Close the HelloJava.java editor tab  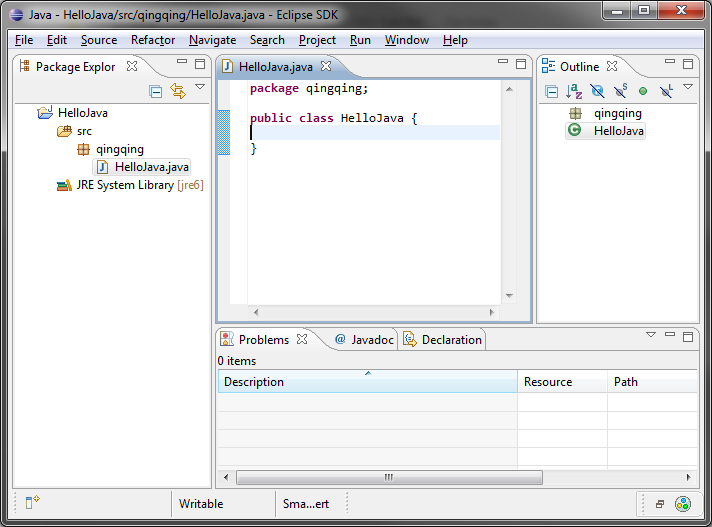325,67
